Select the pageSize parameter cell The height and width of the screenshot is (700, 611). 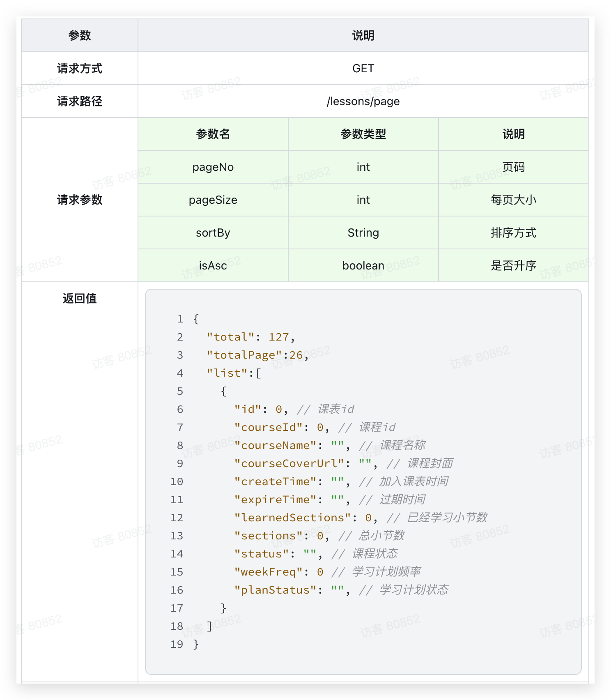click(x=213, y=200)
